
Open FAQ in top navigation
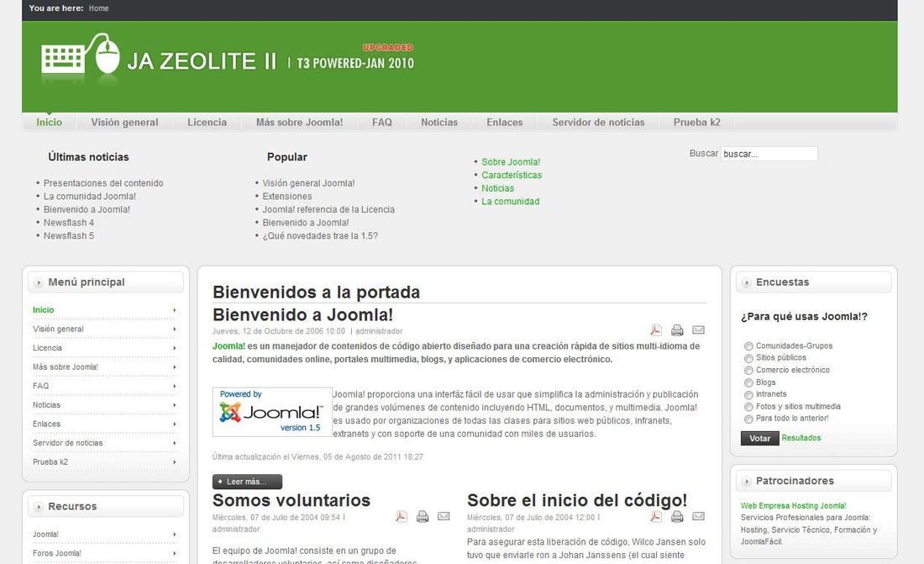point(382,122)
